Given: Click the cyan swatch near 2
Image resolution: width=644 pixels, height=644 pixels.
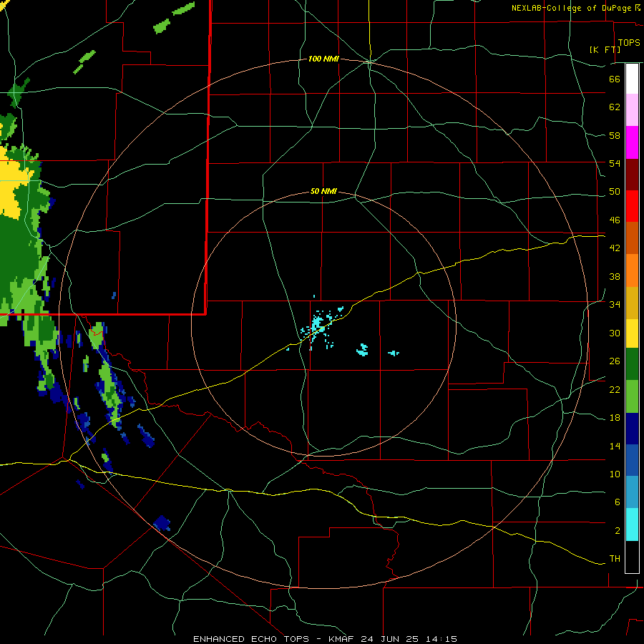Looking at the screenshot, I should click(632, 525).
